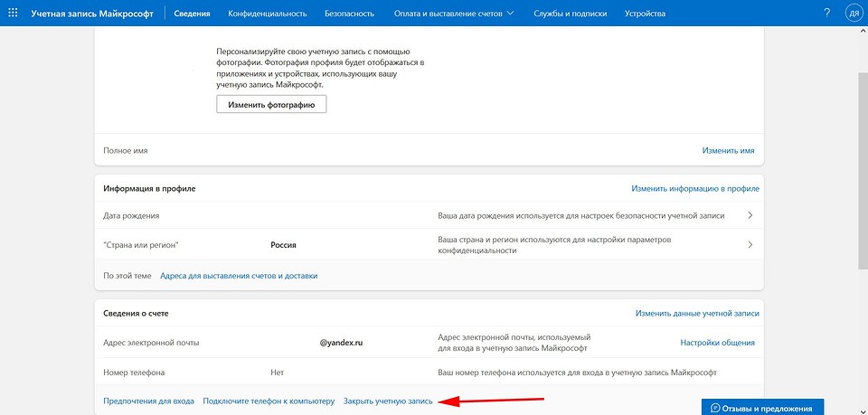This screenshot has height=415, width=868.
Task: Click the Адрес электронной почты label
Action: point(151,343)
